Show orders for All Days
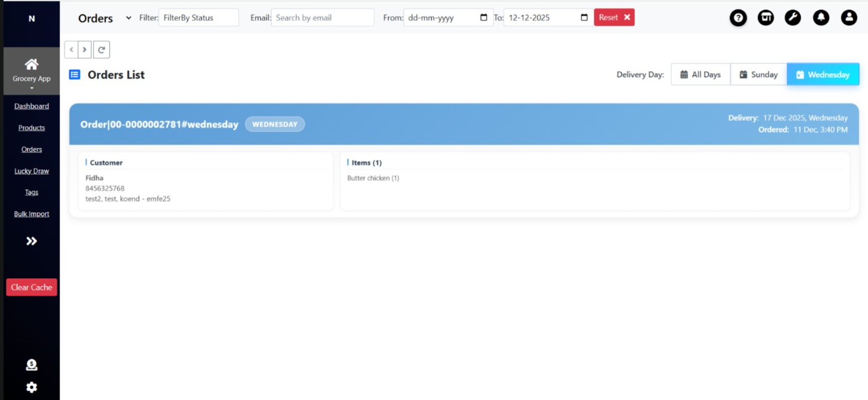The width and height of the screenshot is (868, 400). pos(700,74)
